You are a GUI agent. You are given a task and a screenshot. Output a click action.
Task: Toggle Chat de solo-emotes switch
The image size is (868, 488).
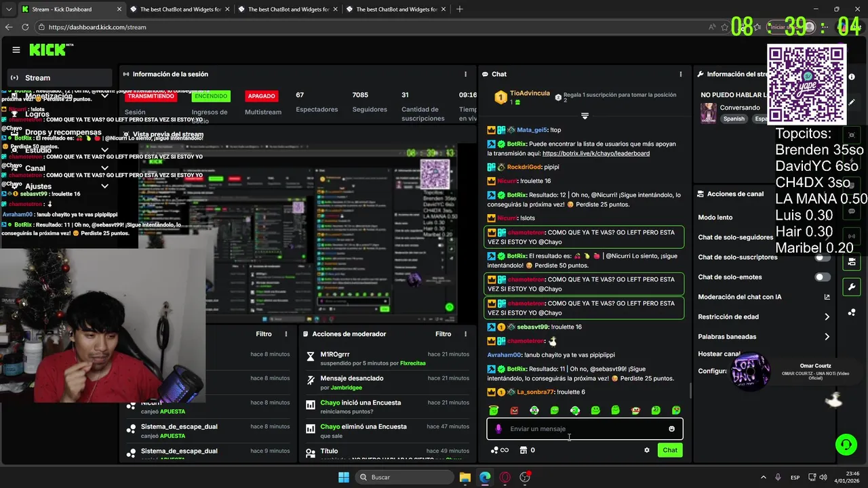(823, 277)
